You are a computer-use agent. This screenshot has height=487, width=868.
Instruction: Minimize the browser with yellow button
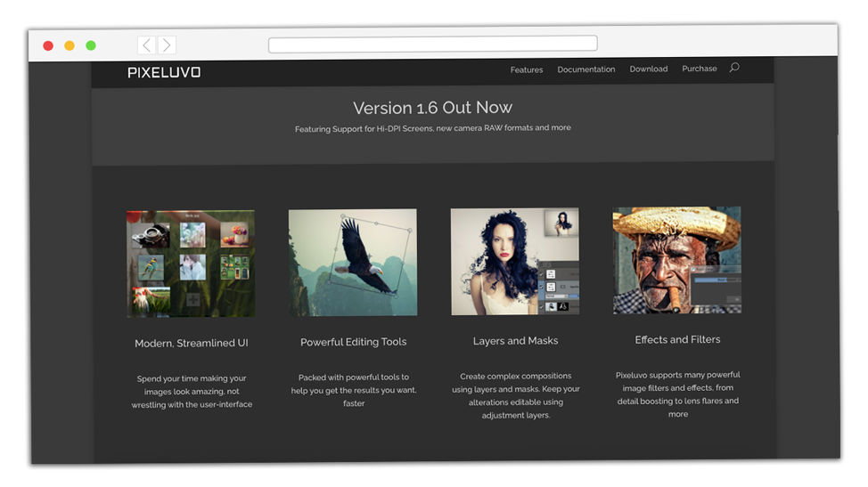click(x=70, y=46)
